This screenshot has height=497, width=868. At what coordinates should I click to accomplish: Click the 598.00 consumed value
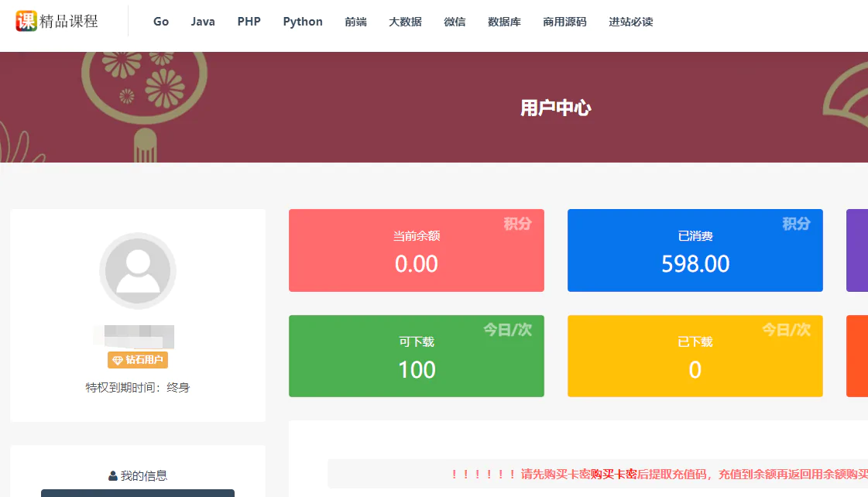(x=695, y=264)
